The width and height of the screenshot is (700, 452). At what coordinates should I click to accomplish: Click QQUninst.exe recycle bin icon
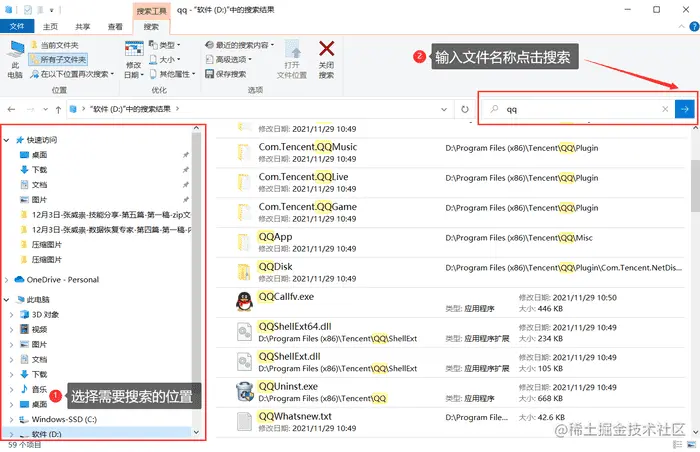point(244,392)
